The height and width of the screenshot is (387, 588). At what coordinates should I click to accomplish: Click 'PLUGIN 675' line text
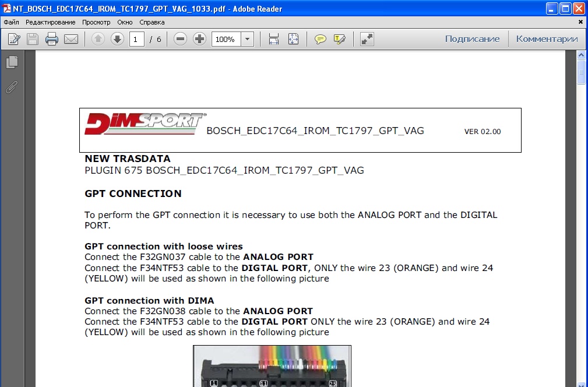[x=224, y=170]
